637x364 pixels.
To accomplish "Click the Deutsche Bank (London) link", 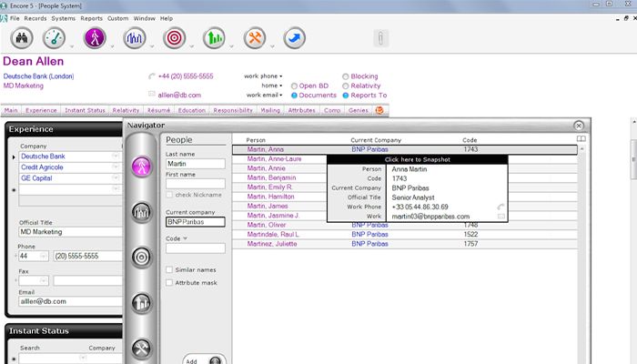I will (x=39, y=76).
